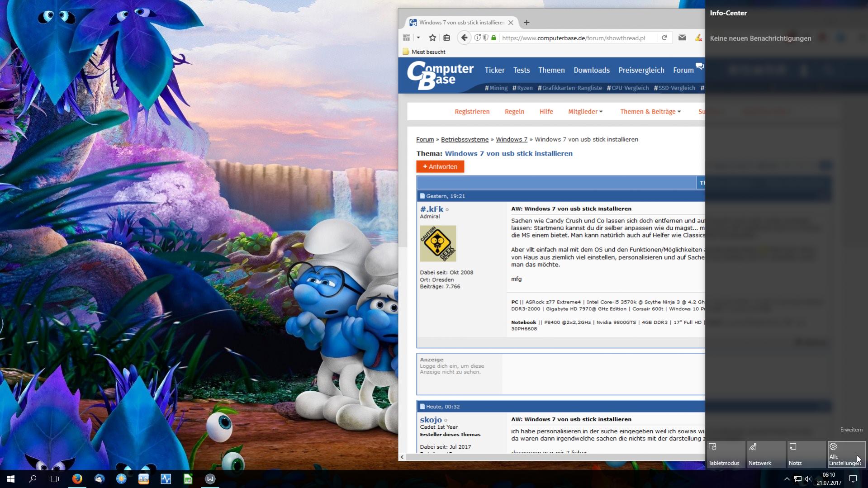Go back with browser back arrow
The height and width of the screenshot is (488, 868).
(x=464, y=38)
